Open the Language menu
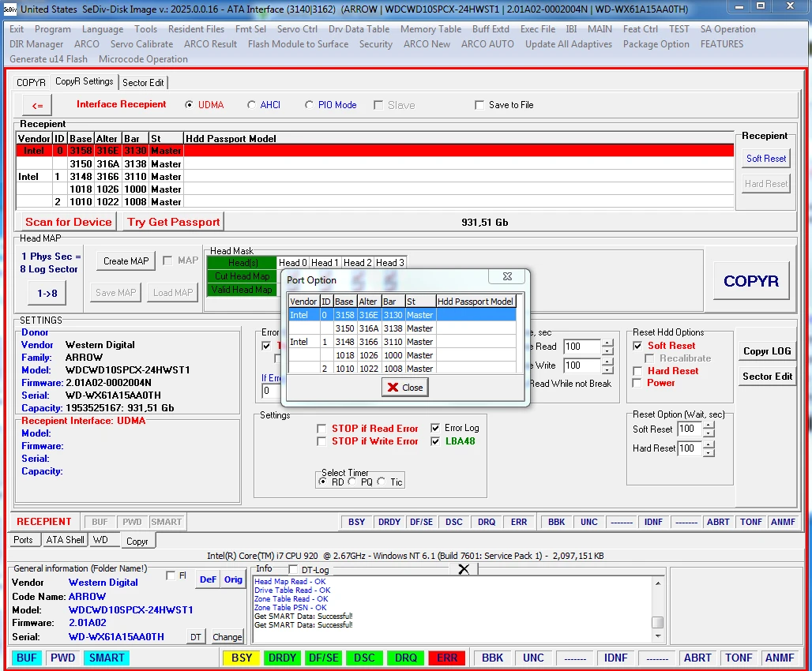 pyautogui.click(x=103, y=29)
